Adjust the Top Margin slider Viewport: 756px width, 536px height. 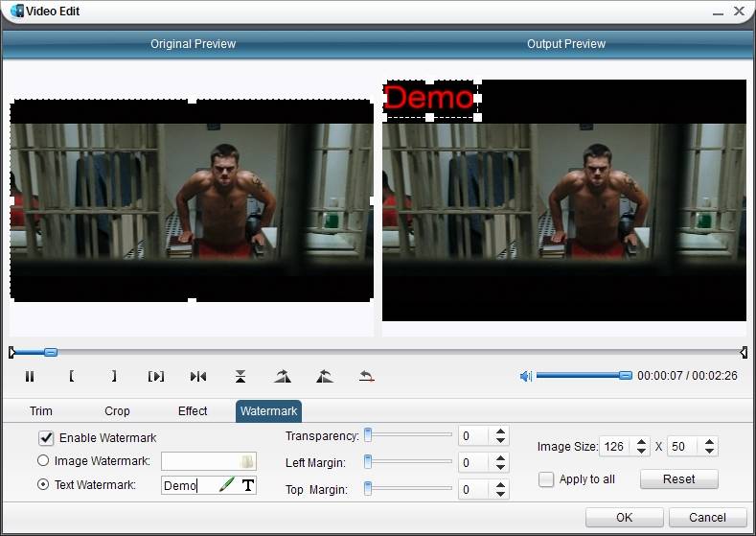(x=368, y=489)
